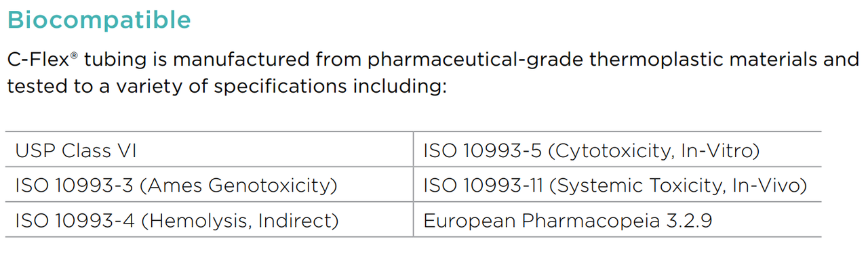Click the Biocompatible heading
This screenshot has height=254, width=868.
(x=99, y=20)
